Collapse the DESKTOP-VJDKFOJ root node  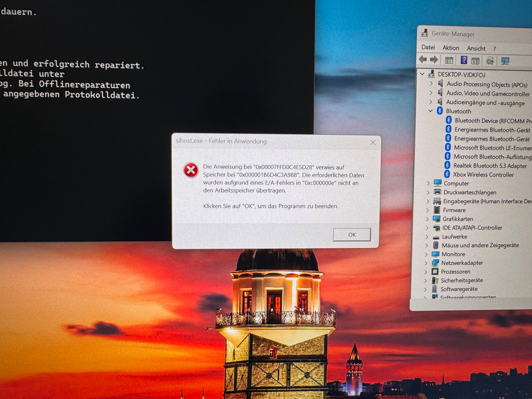(x=422, y=74)
